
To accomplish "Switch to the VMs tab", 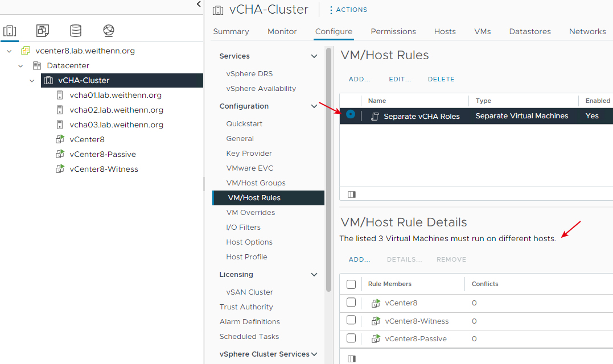I will click(x=483, y=32).
